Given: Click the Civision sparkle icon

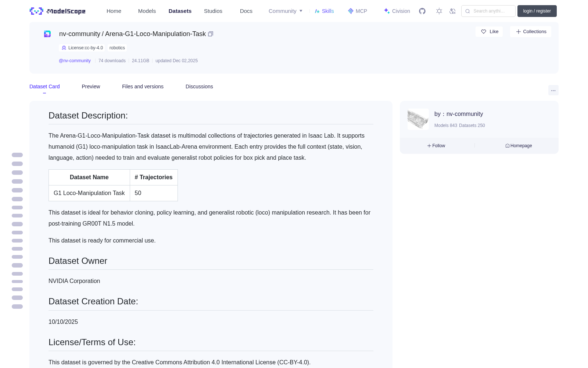Looking at the screenshot, I should tap(387, 11).
